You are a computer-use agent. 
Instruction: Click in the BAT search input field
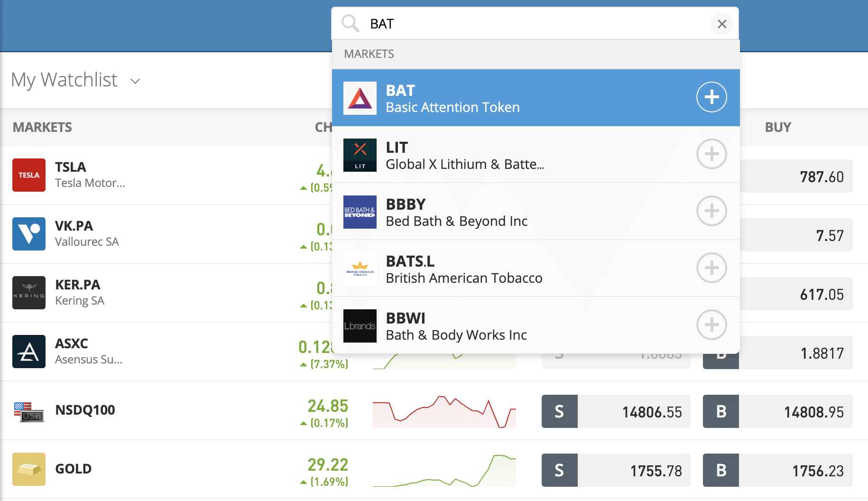pos(536,24)
